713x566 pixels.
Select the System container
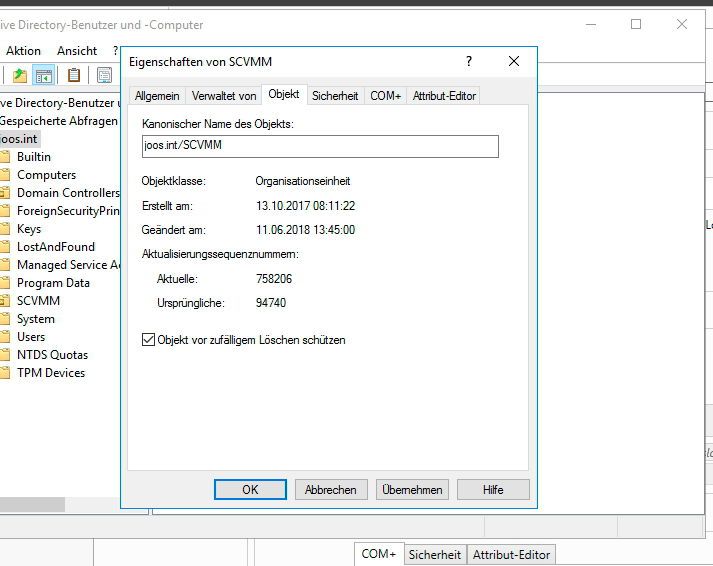click(35, 319)
